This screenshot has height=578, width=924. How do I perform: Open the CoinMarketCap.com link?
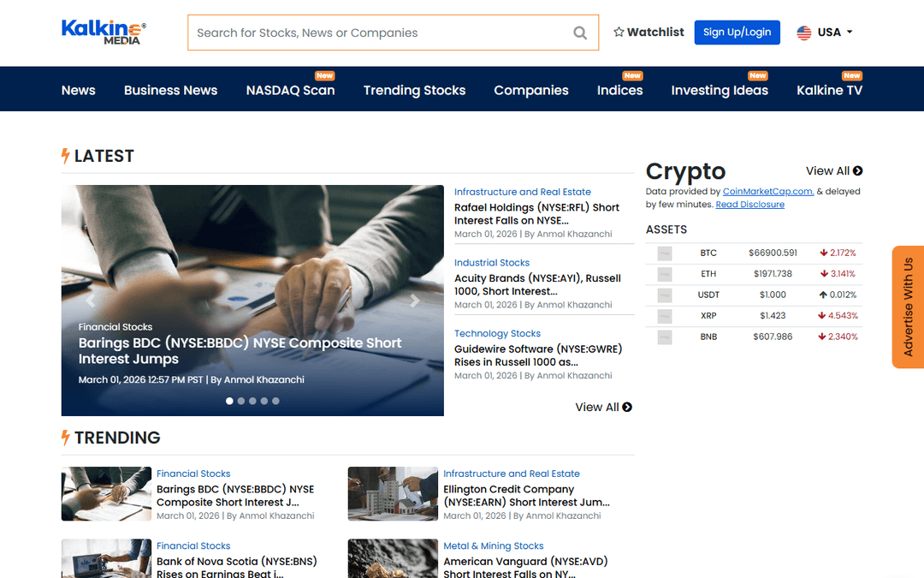point(768,191)
